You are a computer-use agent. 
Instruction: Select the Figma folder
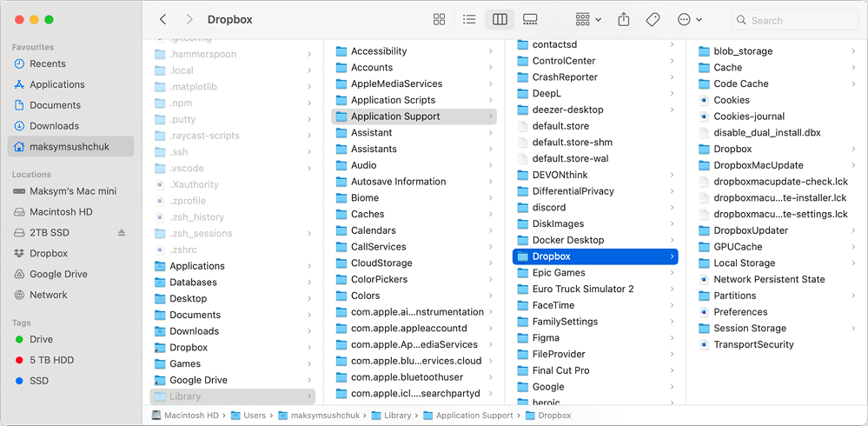pyautogui.click(x=595, y=338)
